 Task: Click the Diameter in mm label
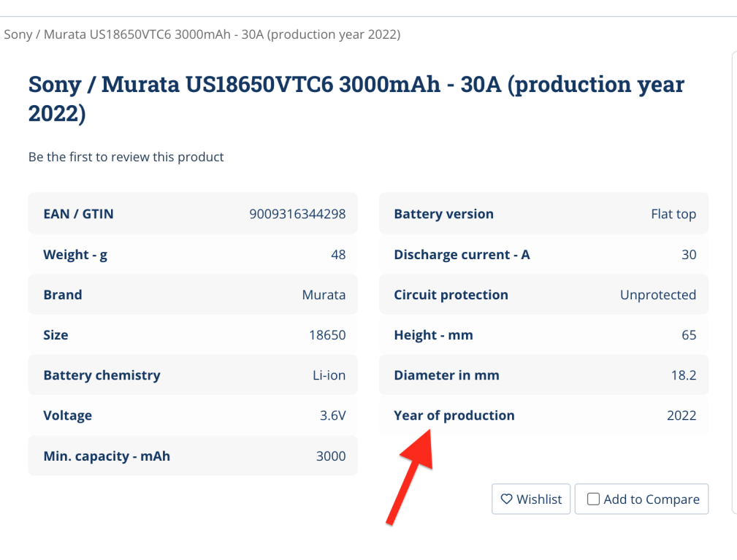tap(446, 375)
